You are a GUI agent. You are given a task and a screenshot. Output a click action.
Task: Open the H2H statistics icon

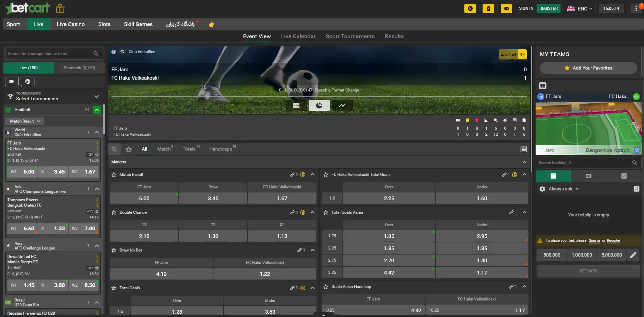[296, 105]
